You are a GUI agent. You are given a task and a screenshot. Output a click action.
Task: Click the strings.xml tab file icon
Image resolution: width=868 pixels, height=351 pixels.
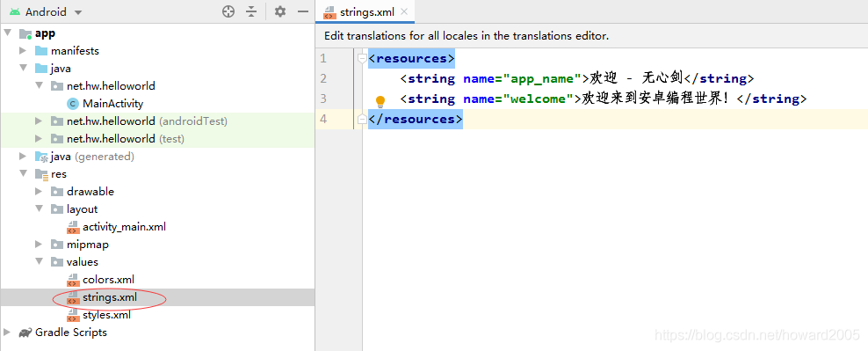click(329, 12)
